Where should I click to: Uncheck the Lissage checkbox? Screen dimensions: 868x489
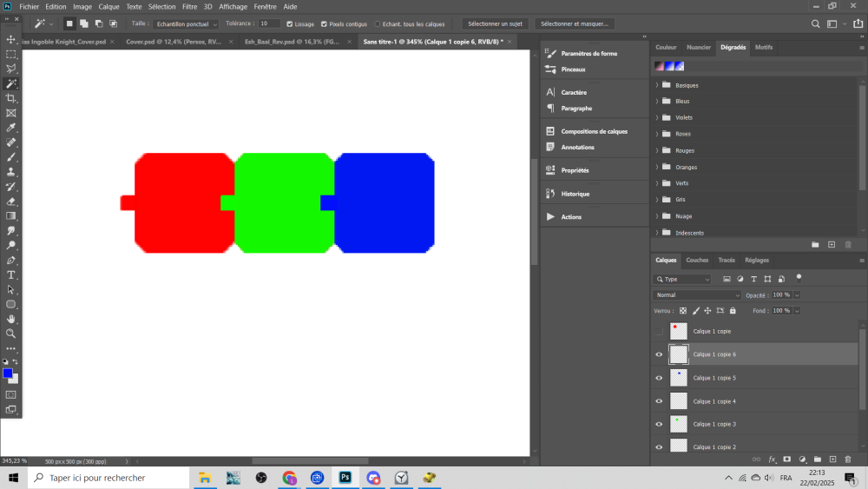point(290,24)
